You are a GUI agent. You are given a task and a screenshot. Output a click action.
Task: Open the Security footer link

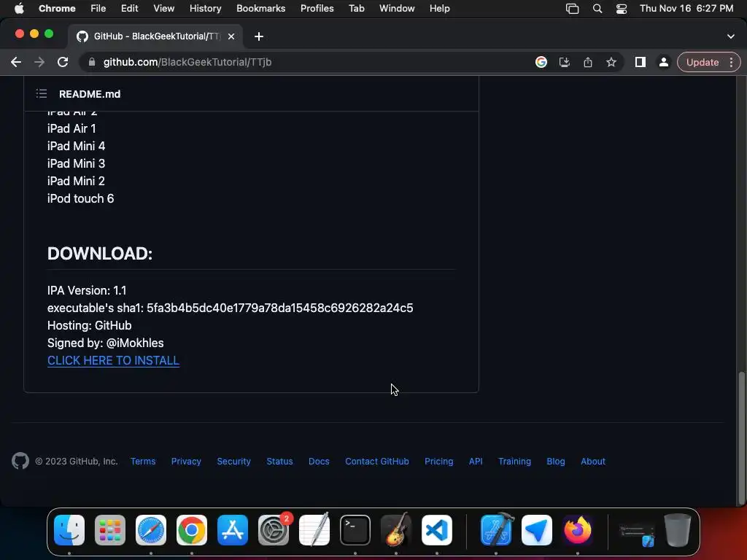point(234,461)
